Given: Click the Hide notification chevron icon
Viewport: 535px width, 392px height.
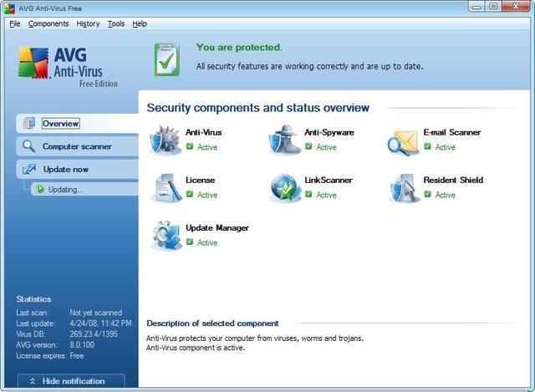Looking at the screenshot, I should pos(33,381).
